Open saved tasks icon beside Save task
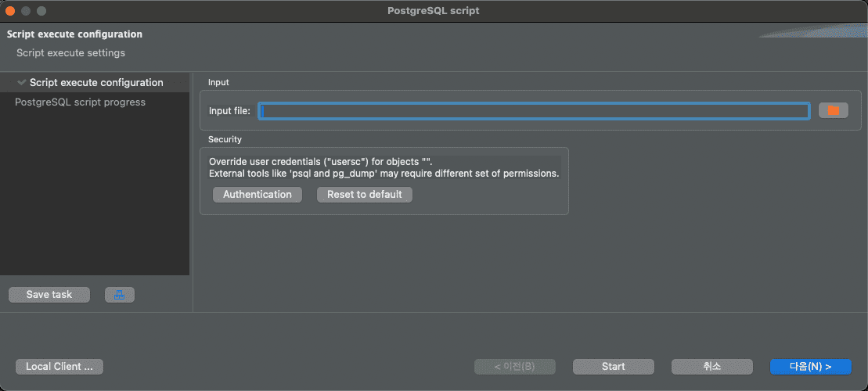This screenshot has height=391, width=868. [120, 295]
